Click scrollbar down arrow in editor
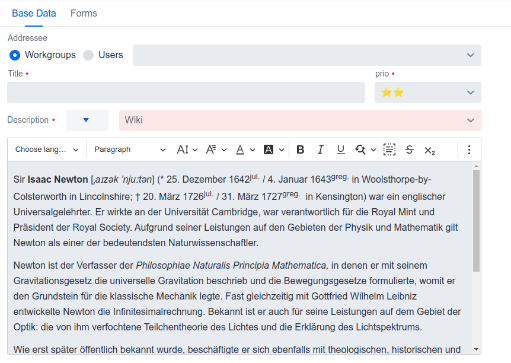Screen dimensions: 511x363 [x=476, y=349]
